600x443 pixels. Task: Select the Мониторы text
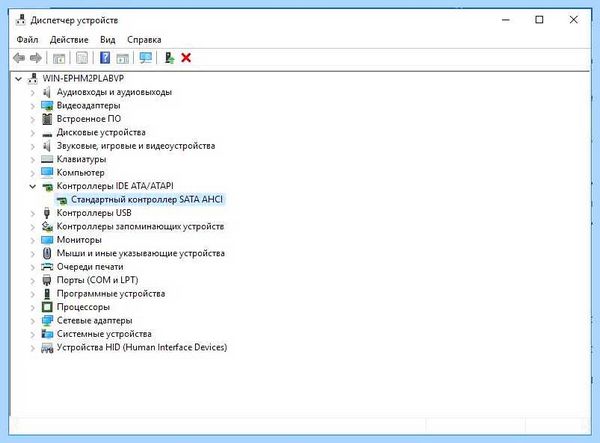(x=79, y=240)
